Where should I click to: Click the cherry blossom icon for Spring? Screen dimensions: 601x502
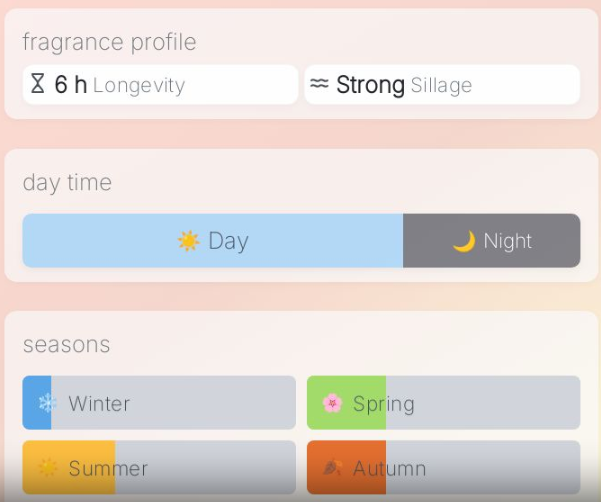click(x=332, y=404)
